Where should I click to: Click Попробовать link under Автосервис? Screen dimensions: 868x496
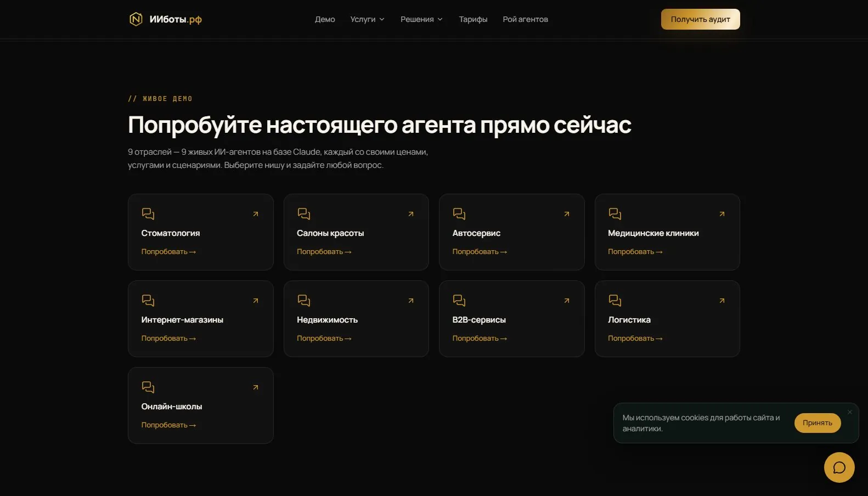(x=480, y=252)
